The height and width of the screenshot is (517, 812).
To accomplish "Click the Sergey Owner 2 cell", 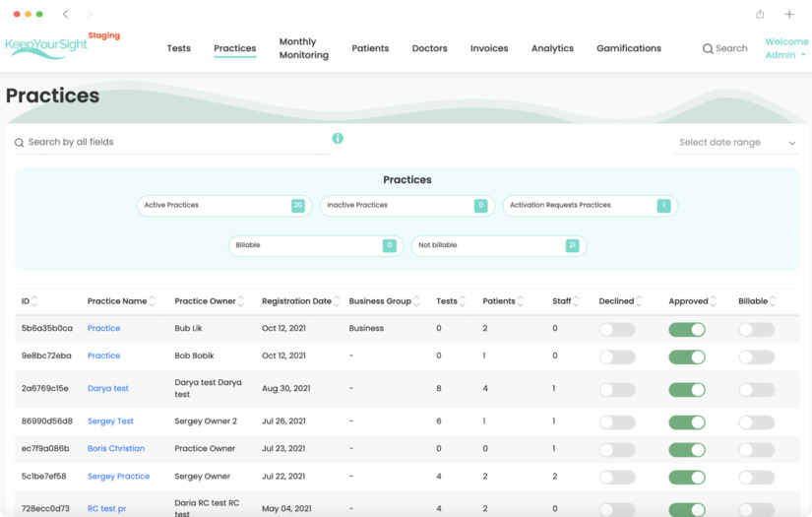I will (x=206, y=421).
